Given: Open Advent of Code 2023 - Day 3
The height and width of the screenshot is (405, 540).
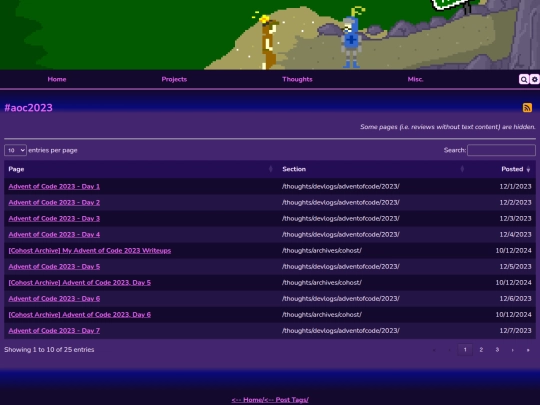Looking at the screenshot, I should point(54,218).
